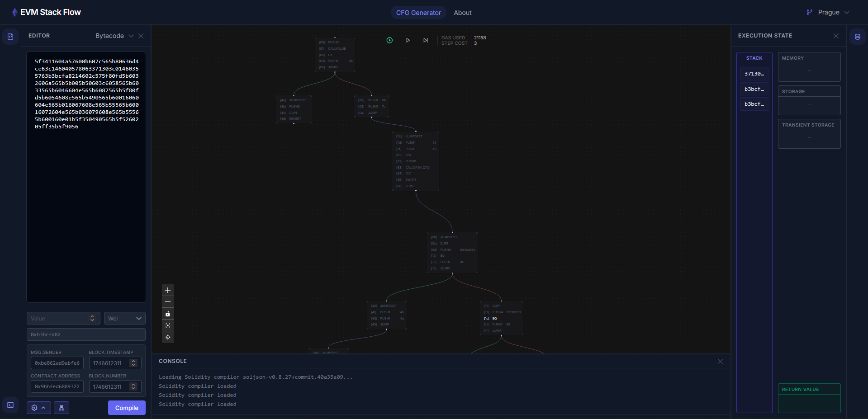Fit the graph to view
The width and height of the screenshot is (868, 419).
168,325
